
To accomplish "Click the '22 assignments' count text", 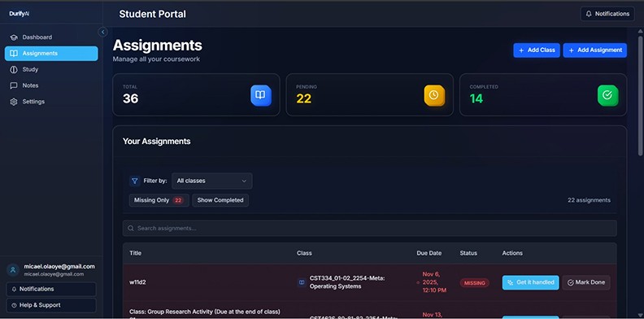I will tap(589, 200).
